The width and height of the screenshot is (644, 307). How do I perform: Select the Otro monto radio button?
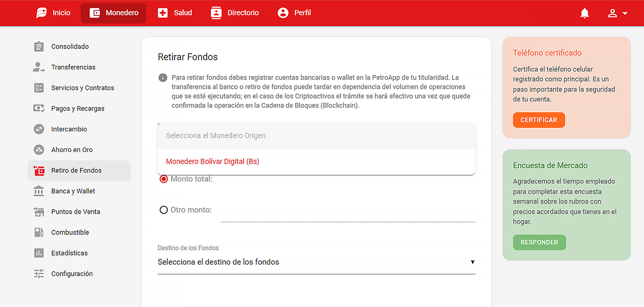(164, 210)
